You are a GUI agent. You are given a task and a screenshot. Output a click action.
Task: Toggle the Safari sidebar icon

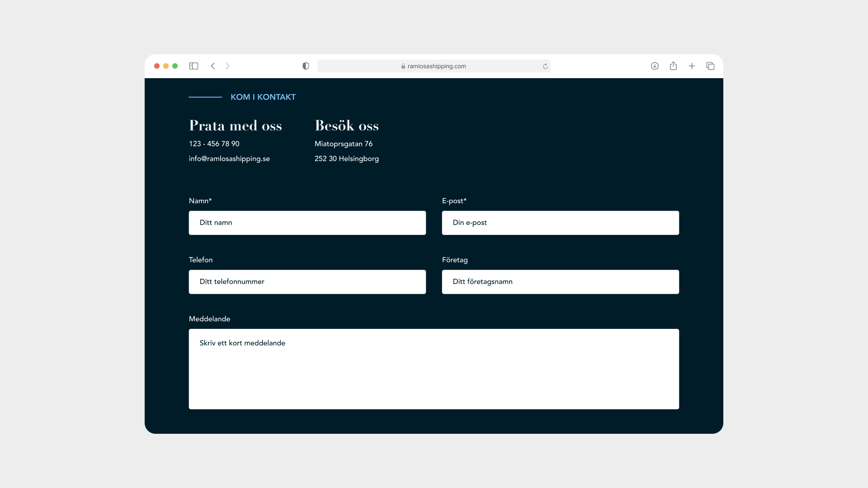[193, 66]
